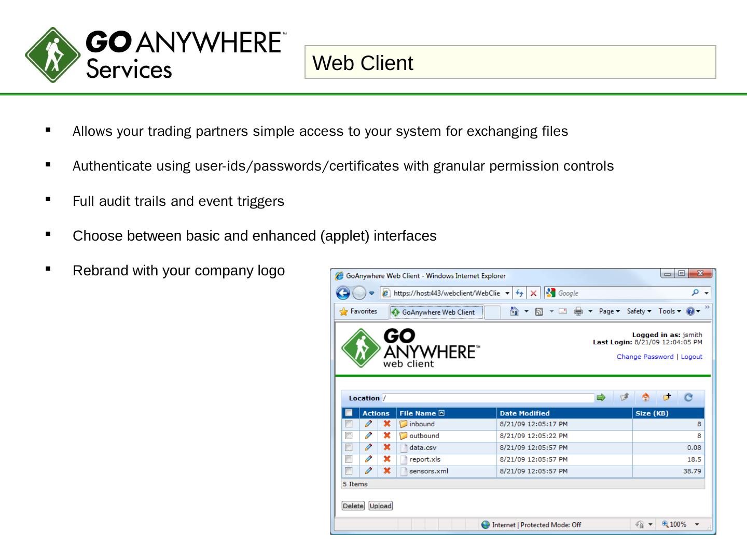
Task: Click the browser Home icon in command bar
Action: [x=514, y=311]
